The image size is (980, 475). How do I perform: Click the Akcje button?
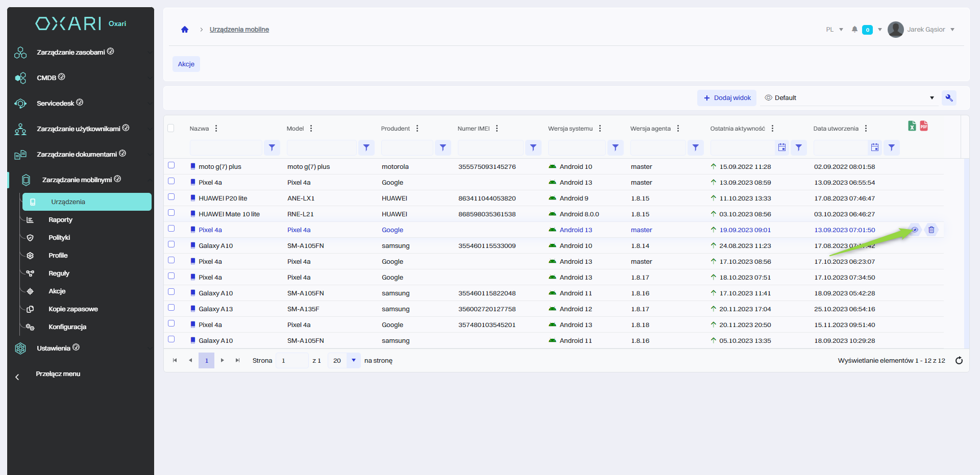pos(186,64)
